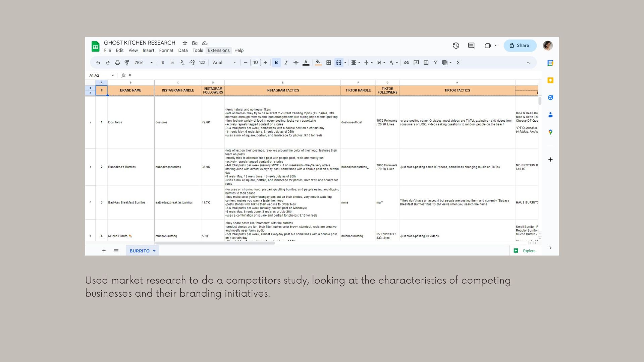Viewport: 644px width, 362px height.
Task: Open version history clock icon
Action: 456,46
